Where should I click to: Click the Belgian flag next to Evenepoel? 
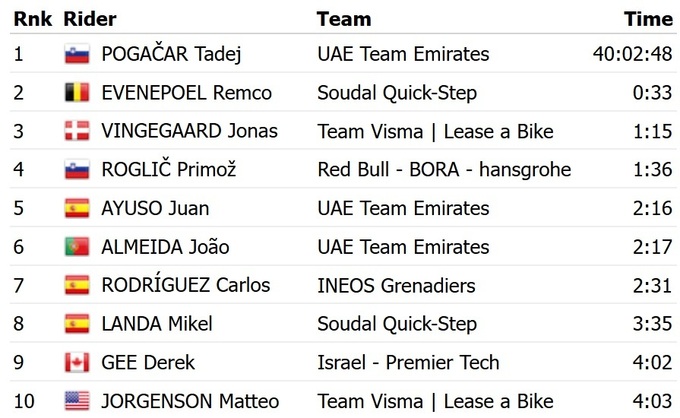(x=77, y=93)
